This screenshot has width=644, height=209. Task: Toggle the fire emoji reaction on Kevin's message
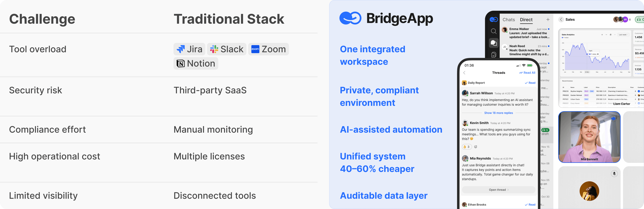[x=467, y=147]
